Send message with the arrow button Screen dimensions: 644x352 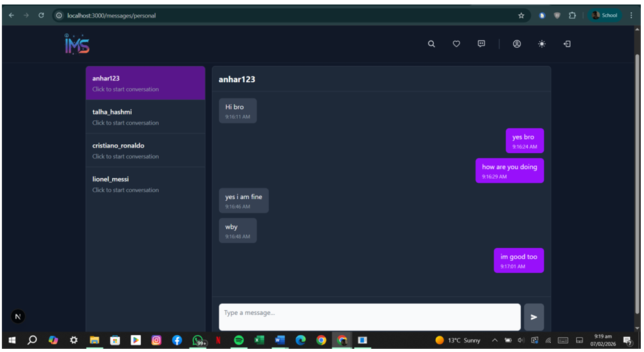coord(533,317)
